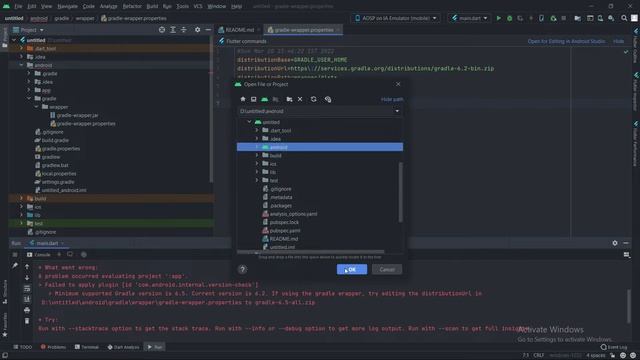640x360 pixels.
Task: Open the VCS menu
Action: pos(198,6)
